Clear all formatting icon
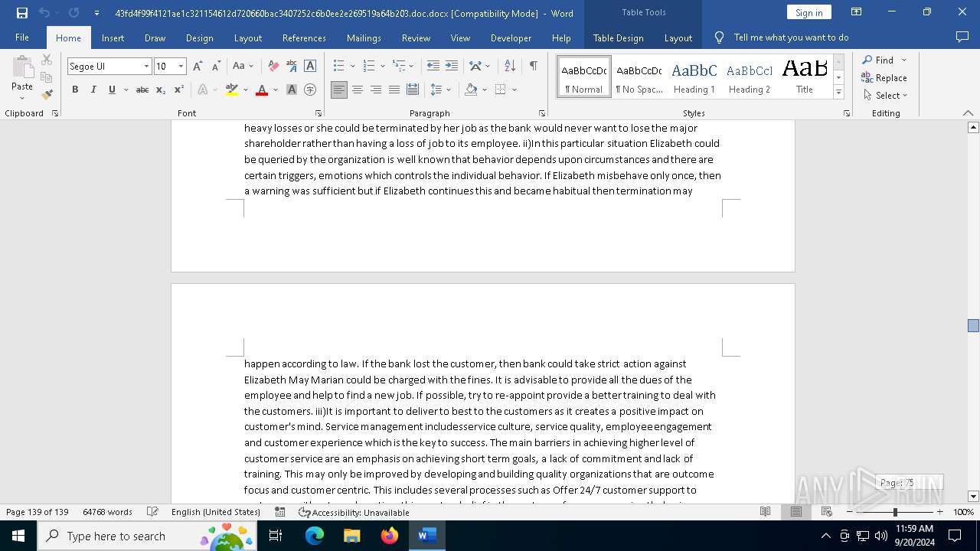This screenshot has width=980, height=551. (273, 67)
